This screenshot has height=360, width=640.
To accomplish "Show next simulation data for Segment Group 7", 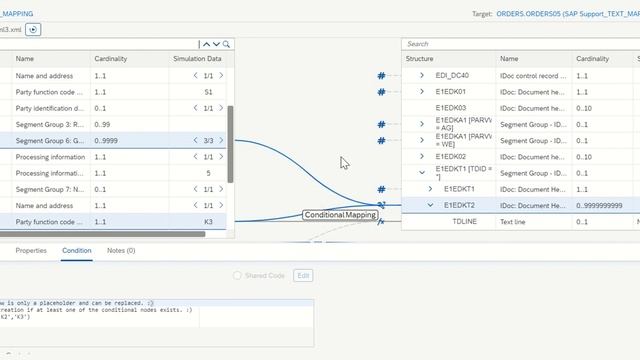I will point(221,189).
